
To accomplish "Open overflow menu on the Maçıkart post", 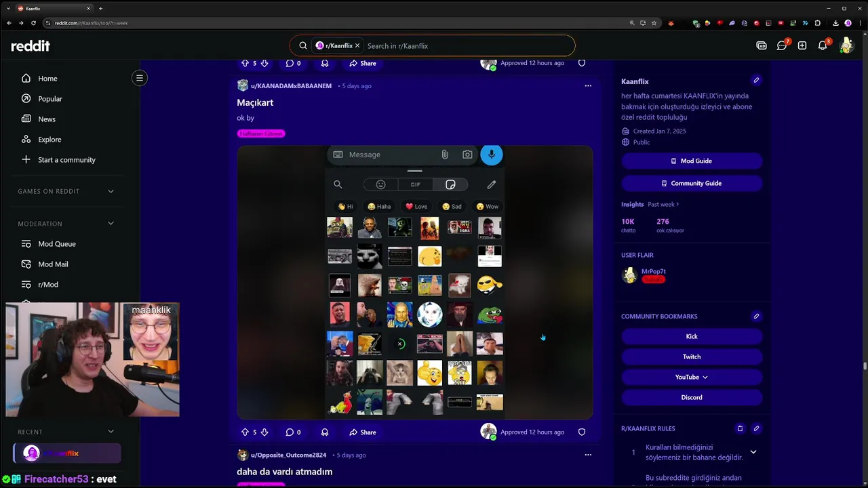I will (x=588, y=86).
